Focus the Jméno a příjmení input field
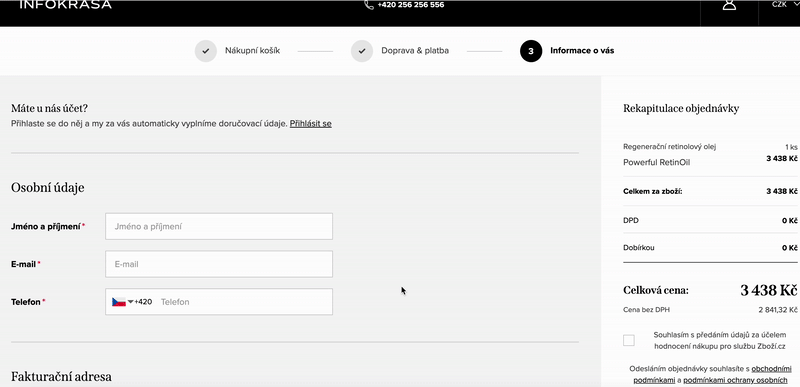 219,226
